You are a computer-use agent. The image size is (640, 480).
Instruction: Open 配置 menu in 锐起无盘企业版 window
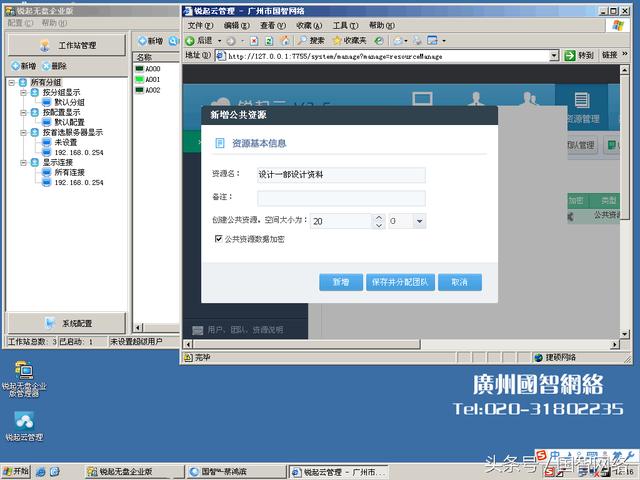coord(20,23)
